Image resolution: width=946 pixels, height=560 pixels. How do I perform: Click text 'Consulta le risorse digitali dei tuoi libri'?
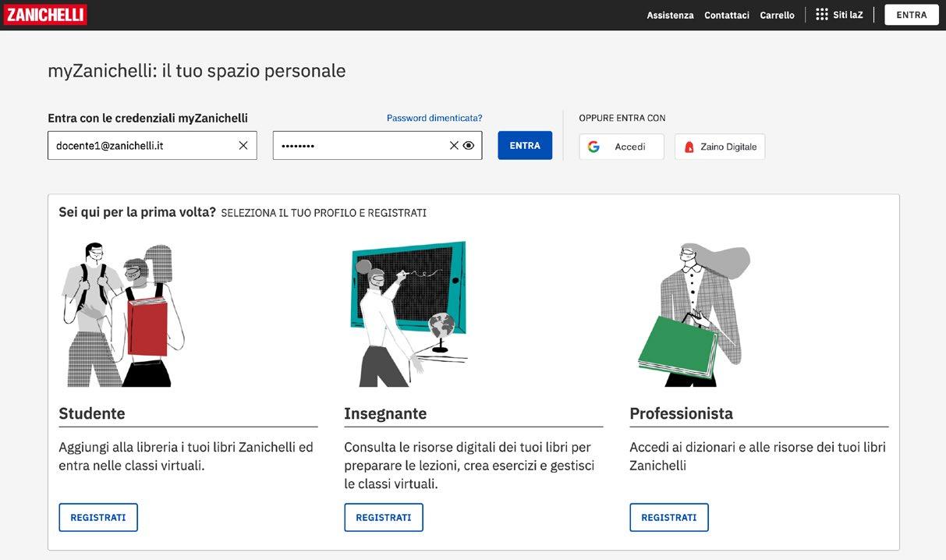458,448
